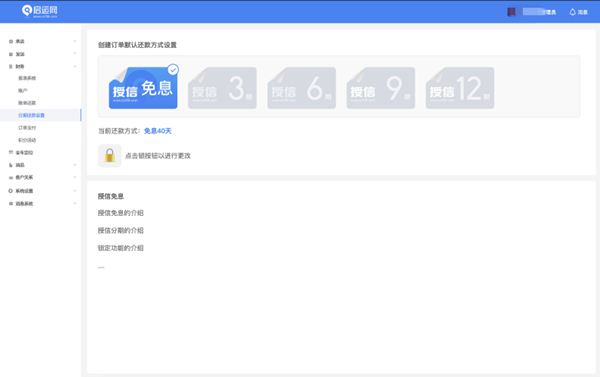Expand the 客户关系 sidebar menu chevron

tap(75, 177)
